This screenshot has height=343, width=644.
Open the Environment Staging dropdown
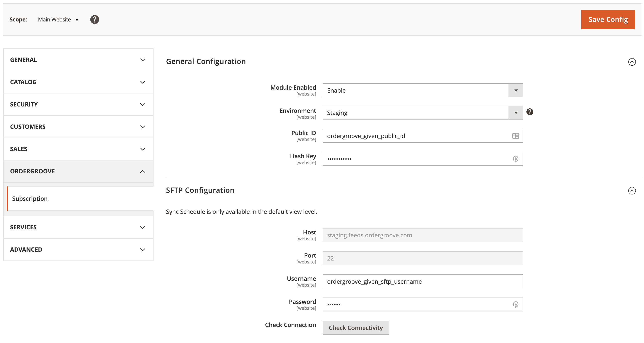(423, 113)
